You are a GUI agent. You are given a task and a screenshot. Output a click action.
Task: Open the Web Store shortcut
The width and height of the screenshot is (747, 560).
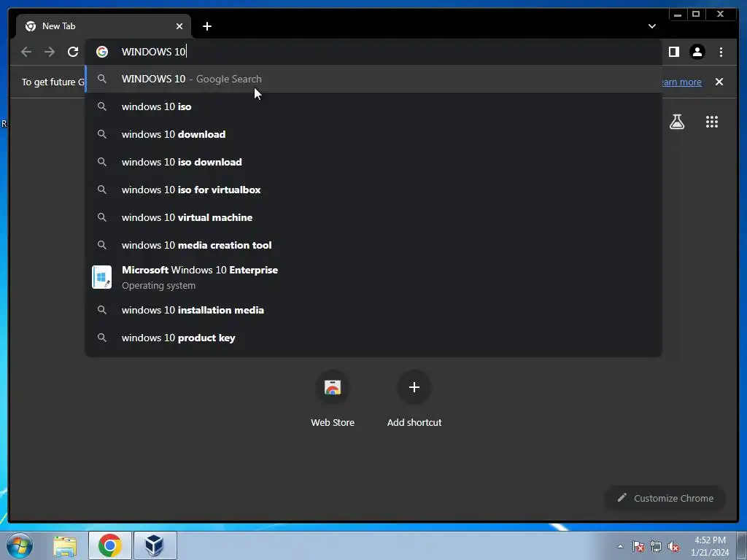click(333, 399)
